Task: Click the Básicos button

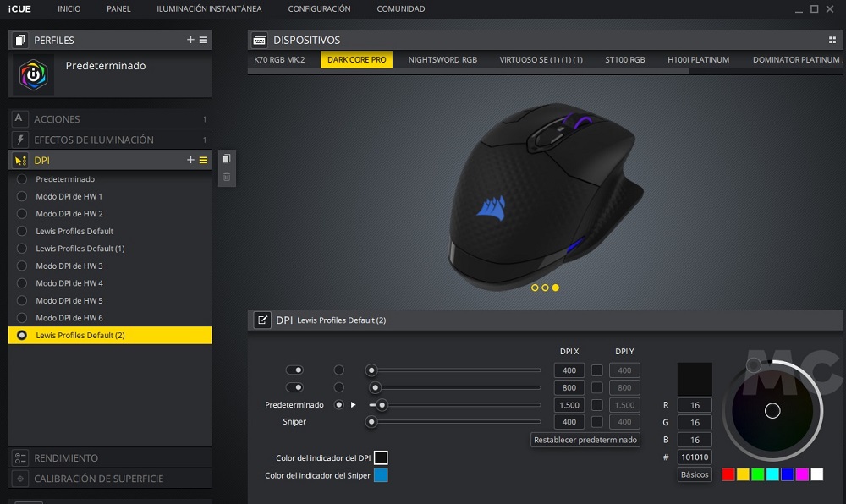Action: pyautogui.click(x=695, y=474)
